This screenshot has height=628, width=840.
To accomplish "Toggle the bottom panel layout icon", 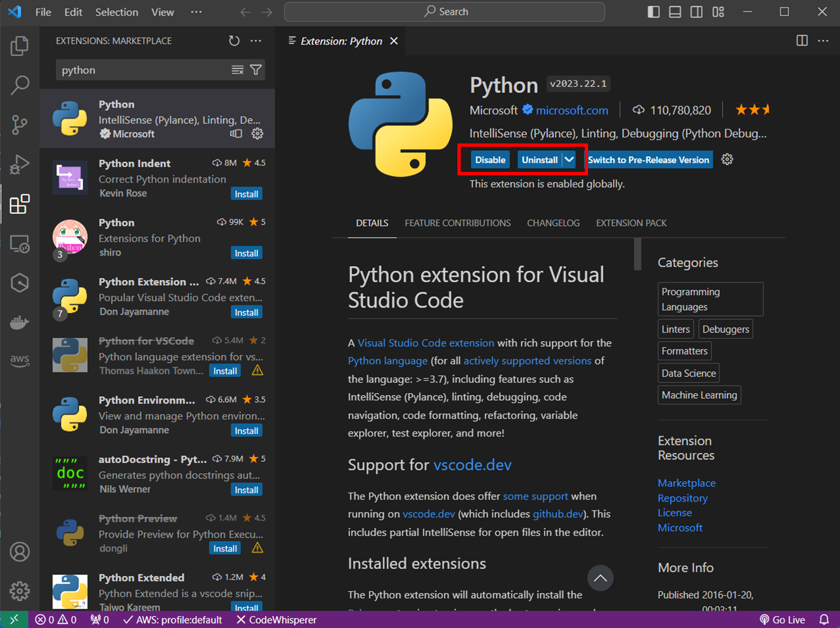I will [x=675, y=12].
